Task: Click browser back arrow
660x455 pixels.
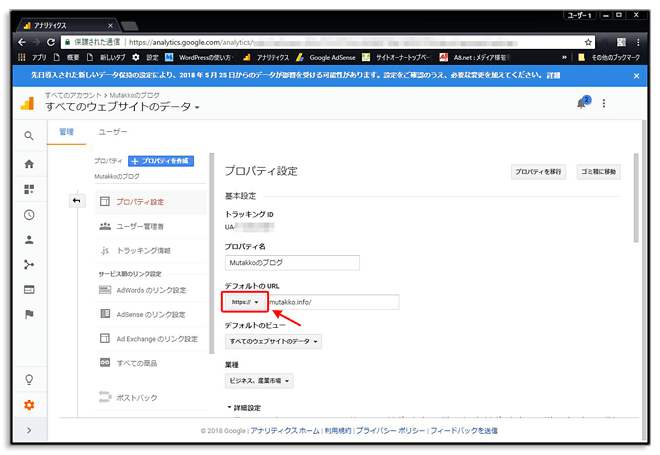Action: click(22, 42)
